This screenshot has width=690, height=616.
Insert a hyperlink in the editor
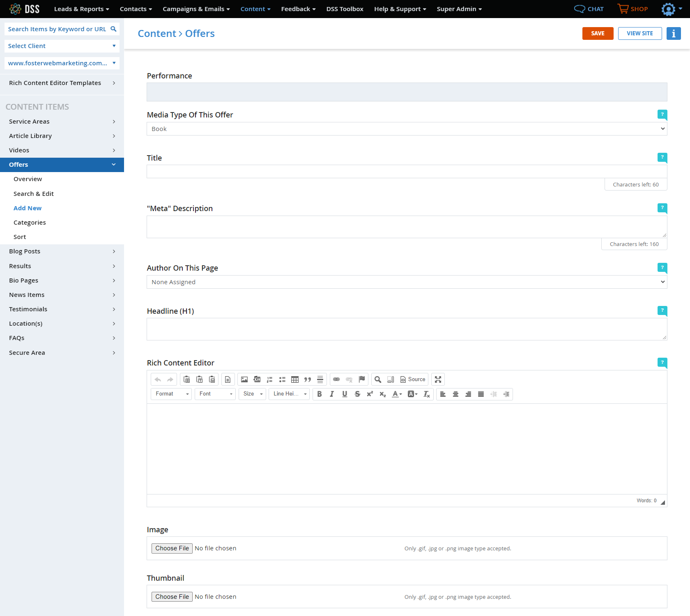coord(336,379)
